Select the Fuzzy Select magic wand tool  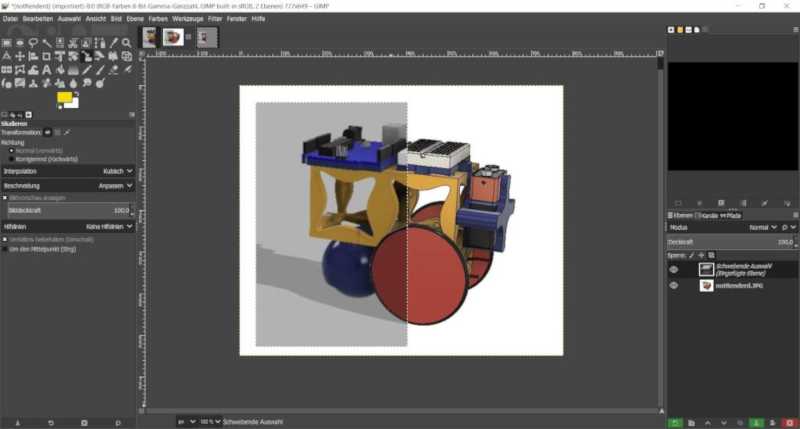tap(46, 43)
